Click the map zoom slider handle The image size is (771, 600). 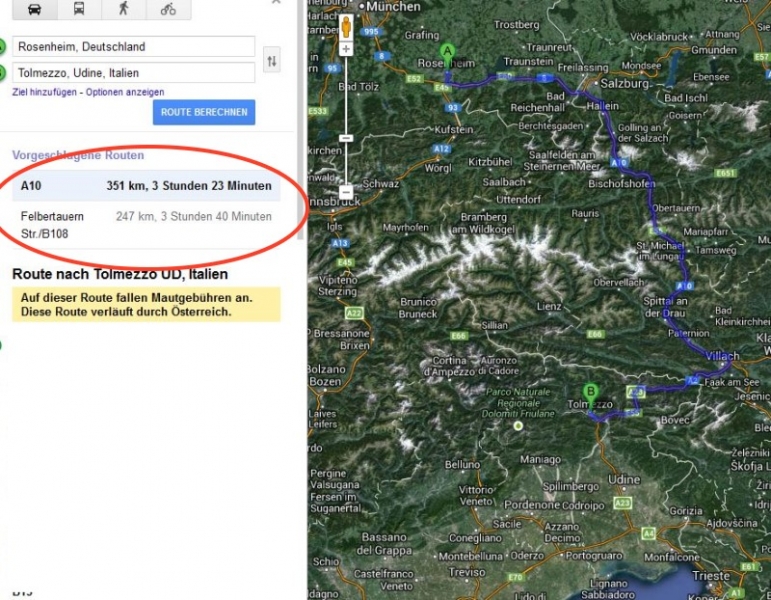(346, 138)
